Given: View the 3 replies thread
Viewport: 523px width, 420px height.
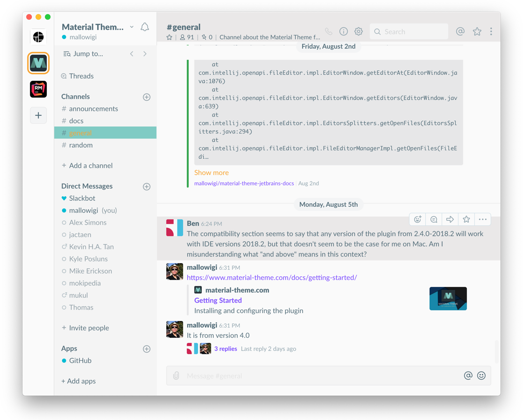Looking at the screenshot, I should tap(226, 349).
